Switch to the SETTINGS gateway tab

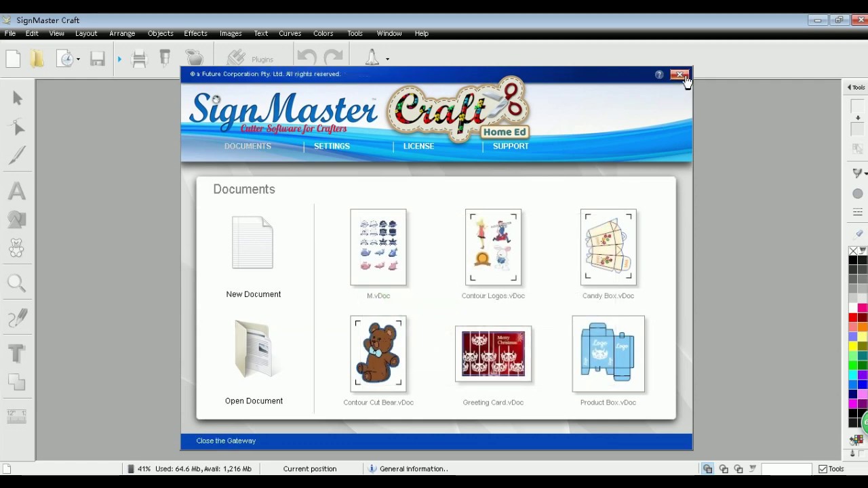332,146
